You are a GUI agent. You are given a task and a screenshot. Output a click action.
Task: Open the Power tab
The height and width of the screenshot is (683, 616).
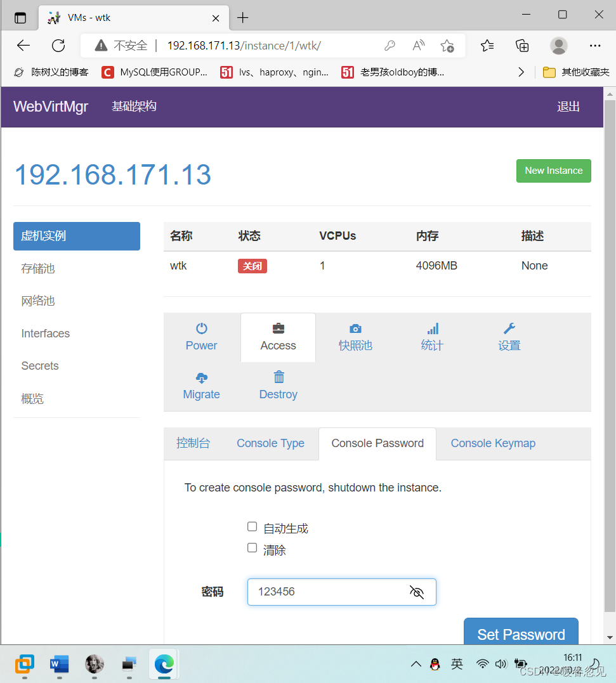point(201,337)
